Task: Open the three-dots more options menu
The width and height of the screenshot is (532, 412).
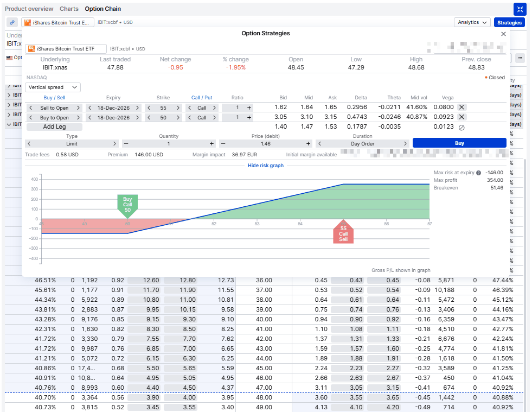Action: point(520,58)
